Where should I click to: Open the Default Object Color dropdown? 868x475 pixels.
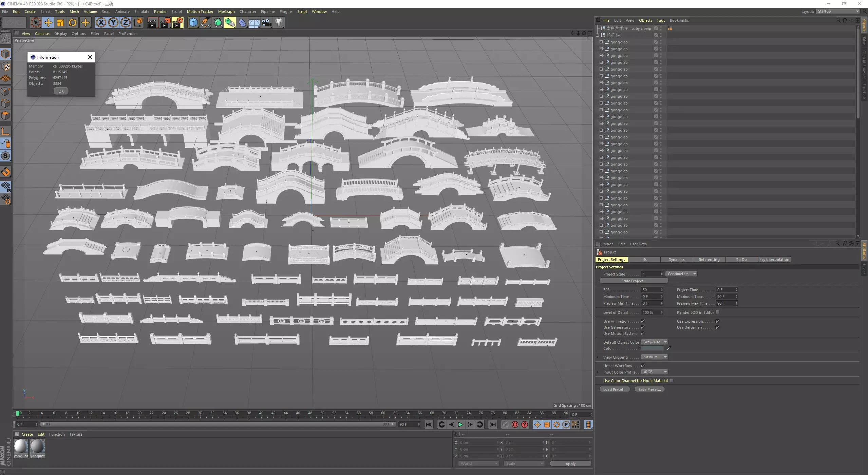(655, 342)
